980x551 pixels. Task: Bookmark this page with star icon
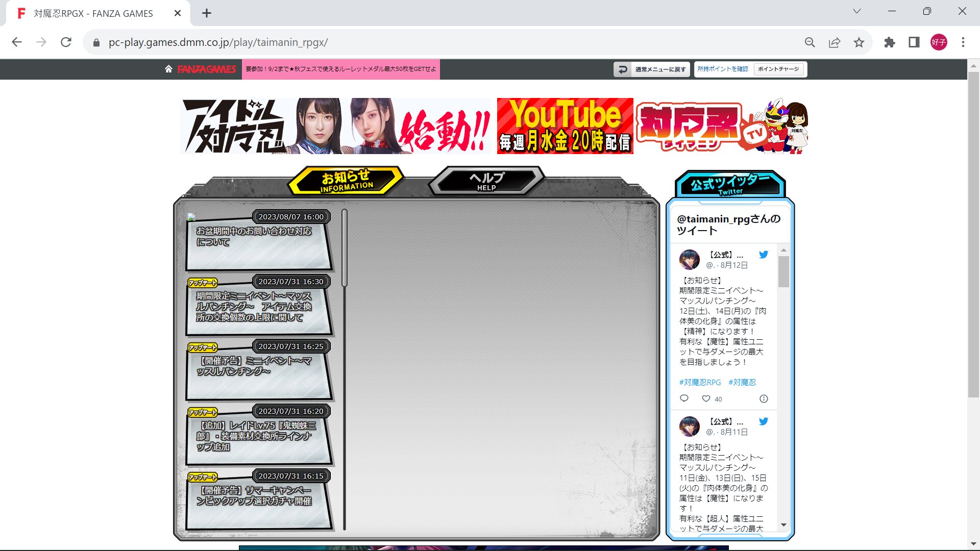[859, 42]
